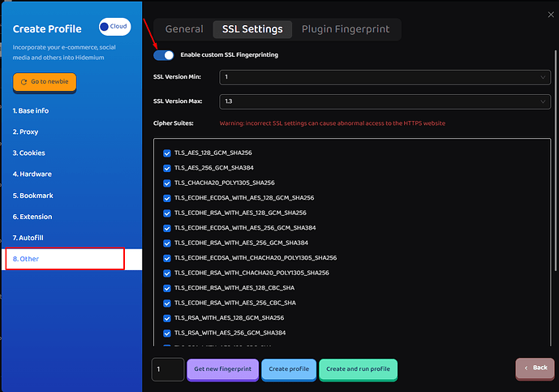The image size is (559, 392).
Task: Open the SSL Version Max dropdown
Action: point(385,101)
